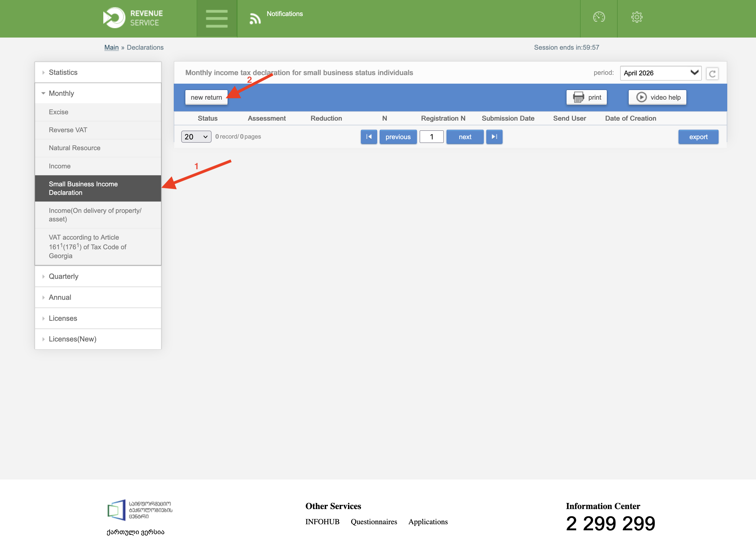The height and width of the screenshot is (551, 756).
Task: Expand the Statistics section
Action: pyautogui.click(x=98, y=72)
